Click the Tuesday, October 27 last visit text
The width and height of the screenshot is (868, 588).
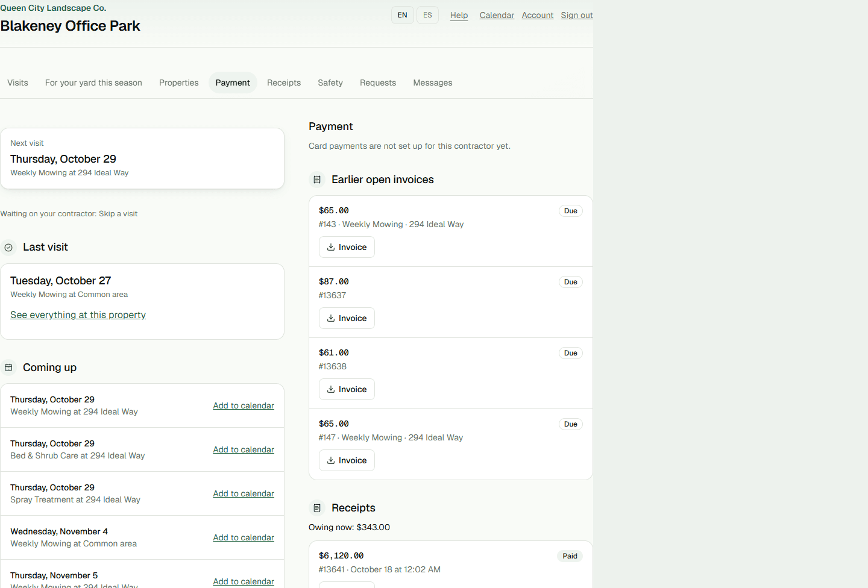[61, 281]
